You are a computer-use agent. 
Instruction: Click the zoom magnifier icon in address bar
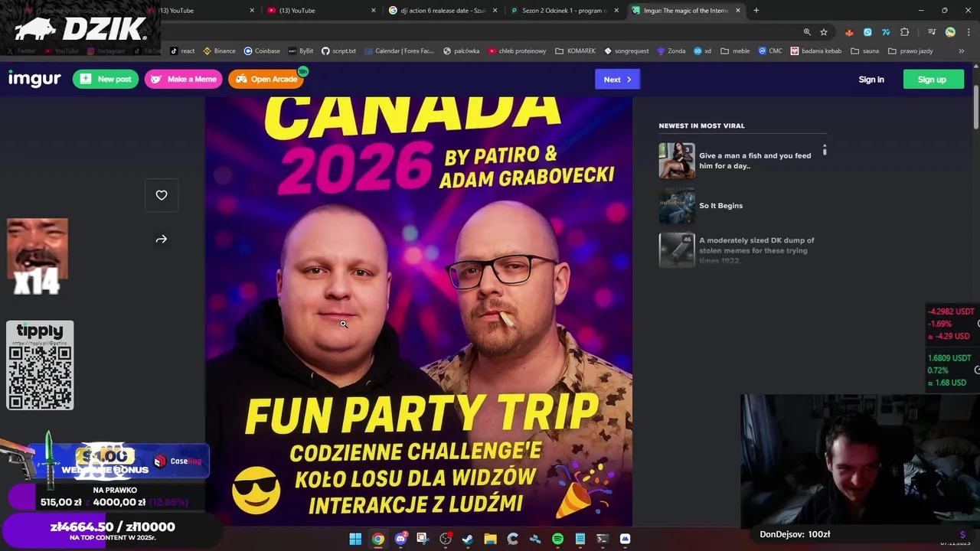tap(807, 32)
